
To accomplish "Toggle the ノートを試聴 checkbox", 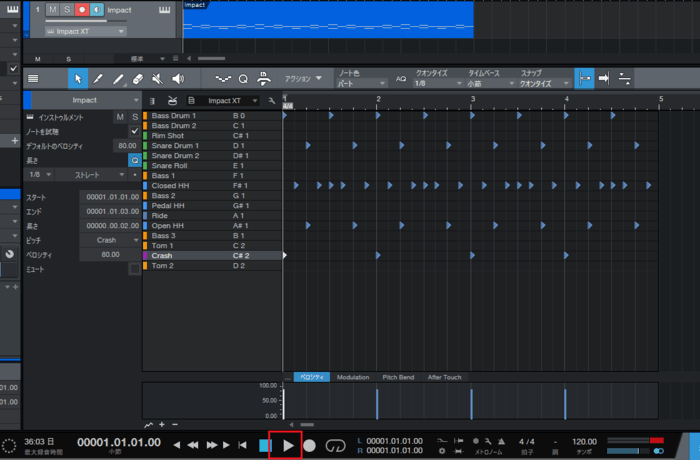I will tap(135, 131).
